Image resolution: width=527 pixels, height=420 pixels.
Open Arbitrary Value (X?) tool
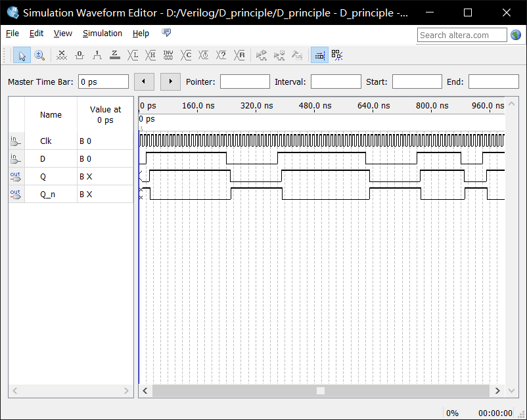[x=221, y=55]
